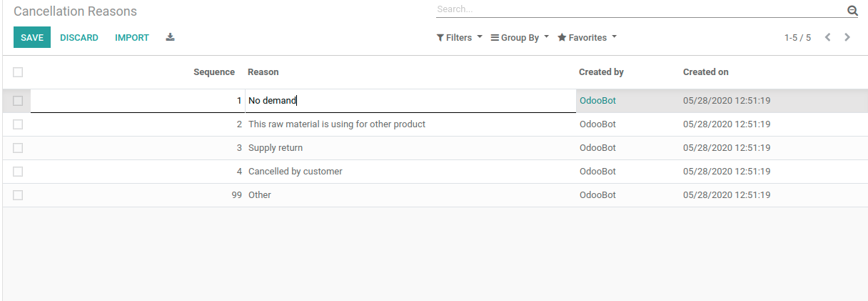Image resolution: width=868 pixels, height=301 pixels.
Task: Expand the Group By menu
Action: [520, 37]
